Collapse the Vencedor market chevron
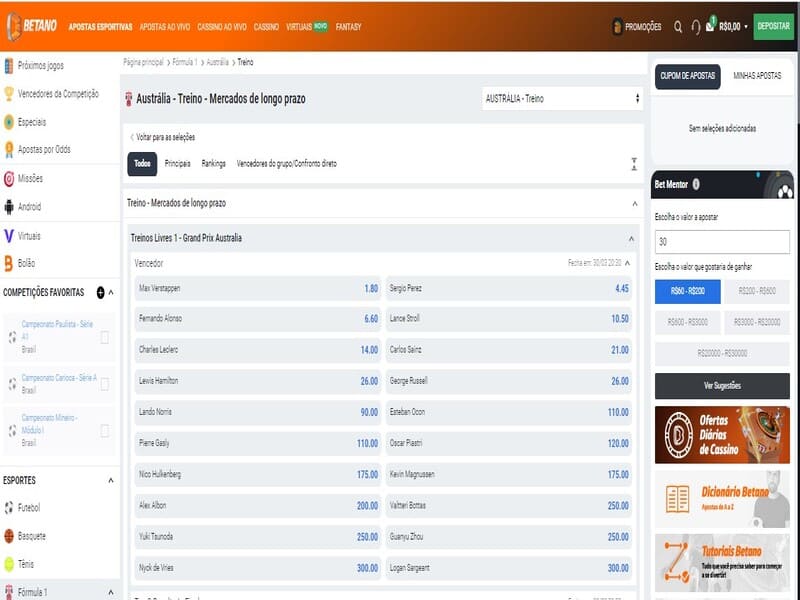800x600 pixels. pyautogui.click(x=628, y=263)
